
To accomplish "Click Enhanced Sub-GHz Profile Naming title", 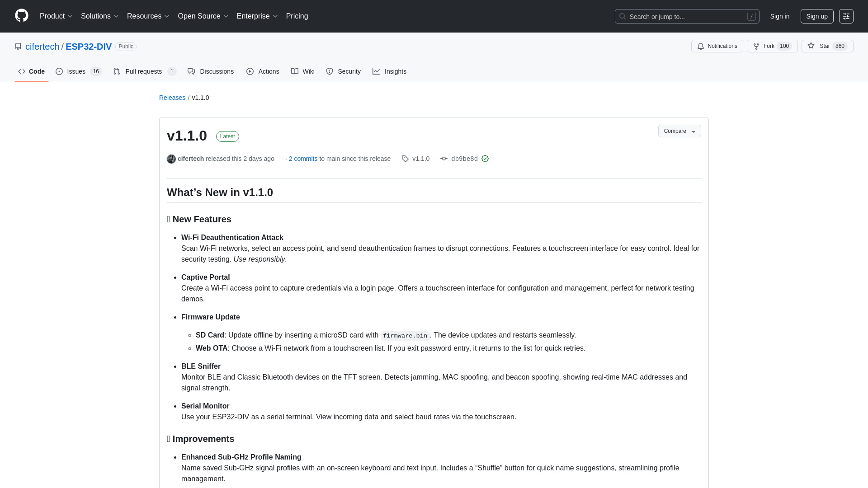I will point(241,457).
